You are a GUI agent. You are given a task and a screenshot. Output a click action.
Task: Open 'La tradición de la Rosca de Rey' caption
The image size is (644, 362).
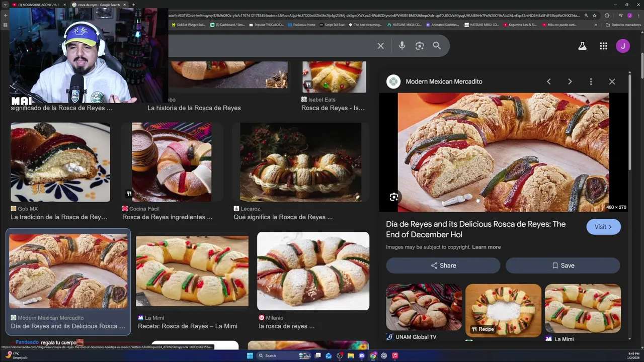coord(59,217)
